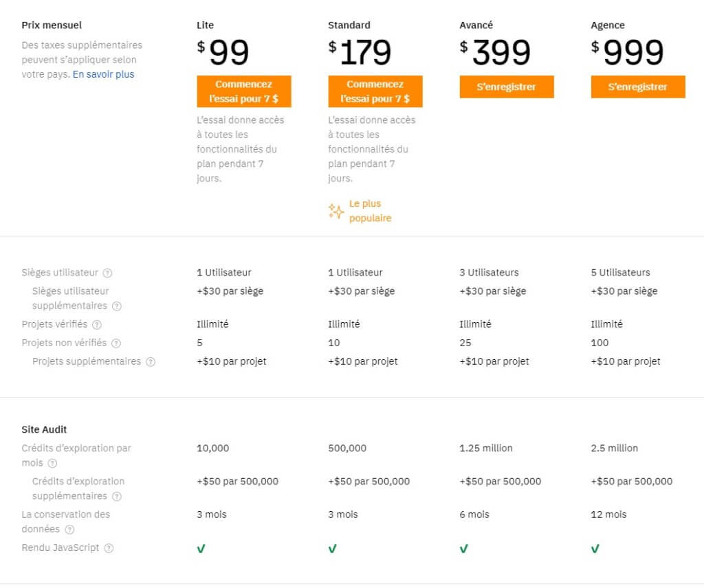Click help icon next to Rendu JavaScript
Image resolution: width=704 pixels, height=588 pixels.
(109, 548)
